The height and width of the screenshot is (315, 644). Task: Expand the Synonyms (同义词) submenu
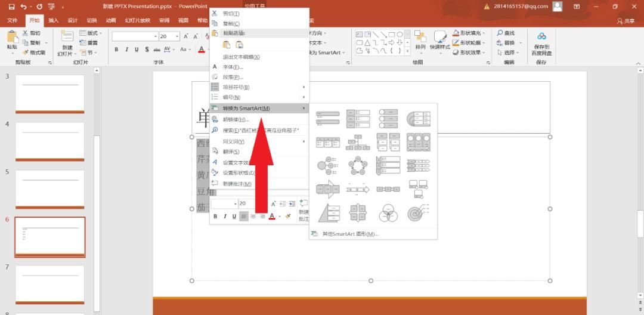(259, 141)
